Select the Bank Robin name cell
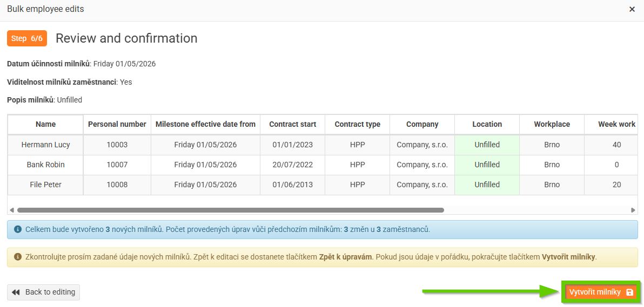644x307 pixels. point(45,165)
